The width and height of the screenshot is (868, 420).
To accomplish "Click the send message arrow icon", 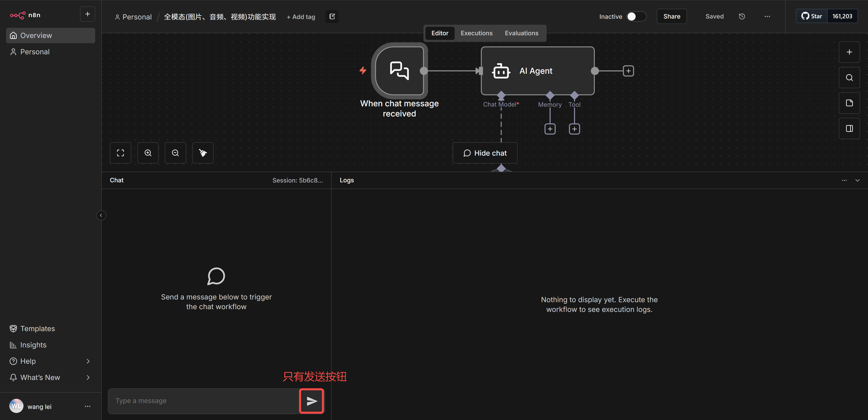I will tap(311, 401).
